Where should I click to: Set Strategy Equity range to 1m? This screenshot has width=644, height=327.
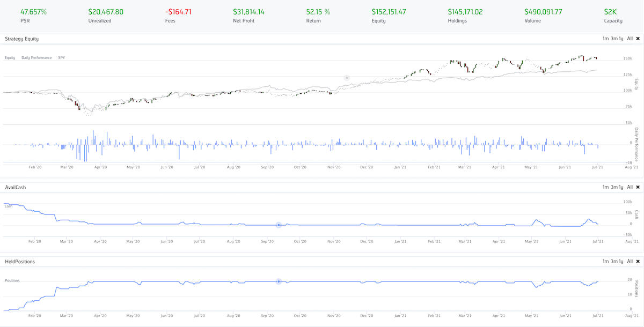click(605, 39)
